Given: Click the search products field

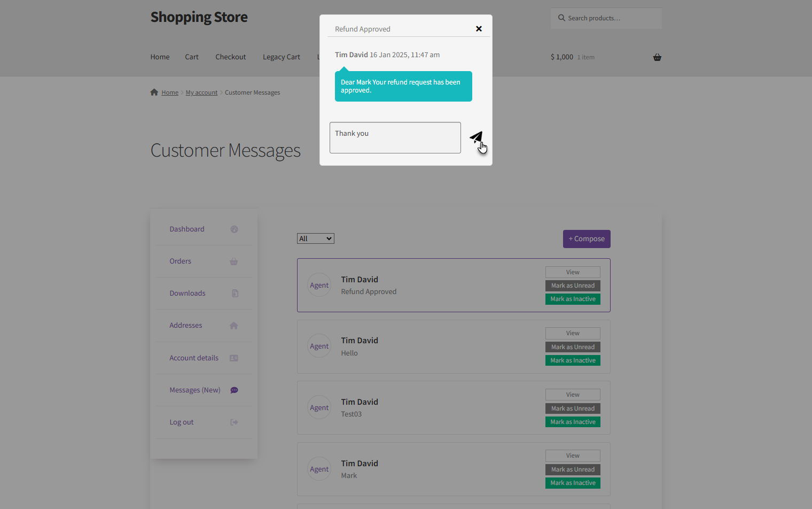Looking at the screenshot, I should click(606, 18).
